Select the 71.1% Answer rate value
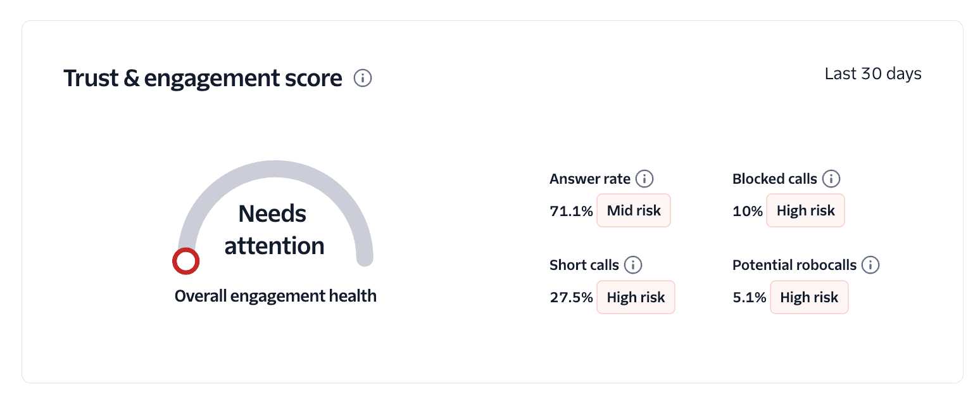 click(570, 210)
